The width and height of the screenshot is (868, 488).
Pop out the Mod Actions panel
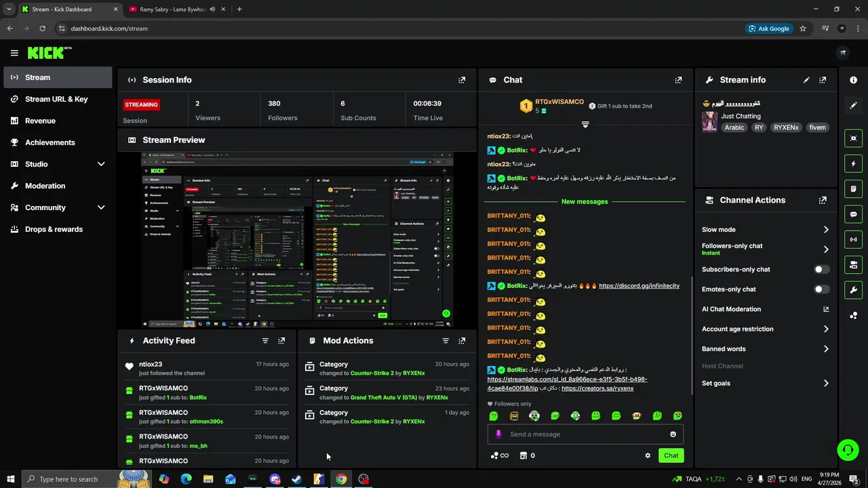pyautogui.click(x=462, y=341)
